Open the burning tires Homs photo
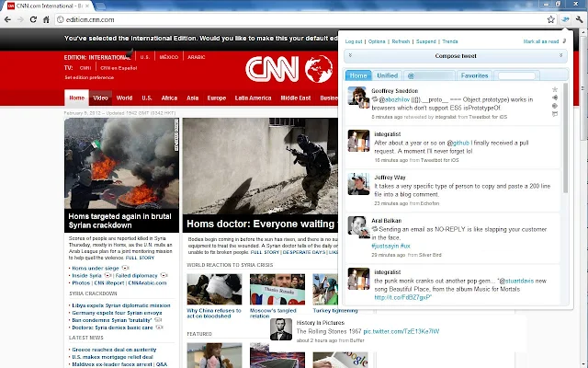 coord(121,164)
